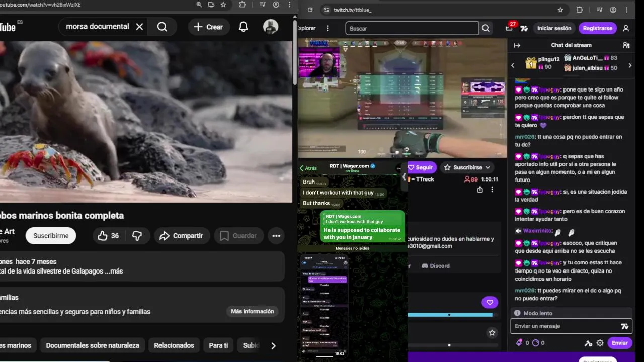The width and height of the screenshot is (644, 362).
Task: Click star icon on lower goal
Action: [x=492, y=333]
